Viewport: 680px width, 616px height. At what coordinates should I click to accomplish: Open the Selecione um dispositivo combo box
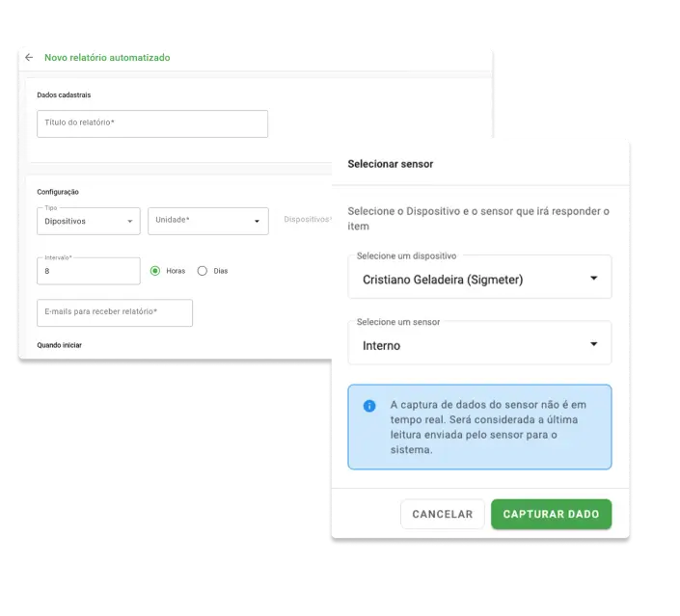point(478,279)
